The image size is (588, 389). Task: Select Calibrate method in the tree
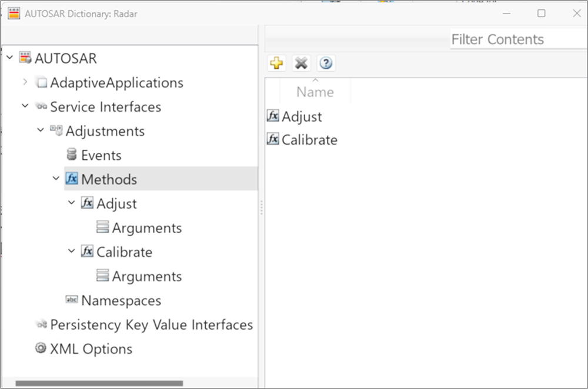click(x=125, y=252)
